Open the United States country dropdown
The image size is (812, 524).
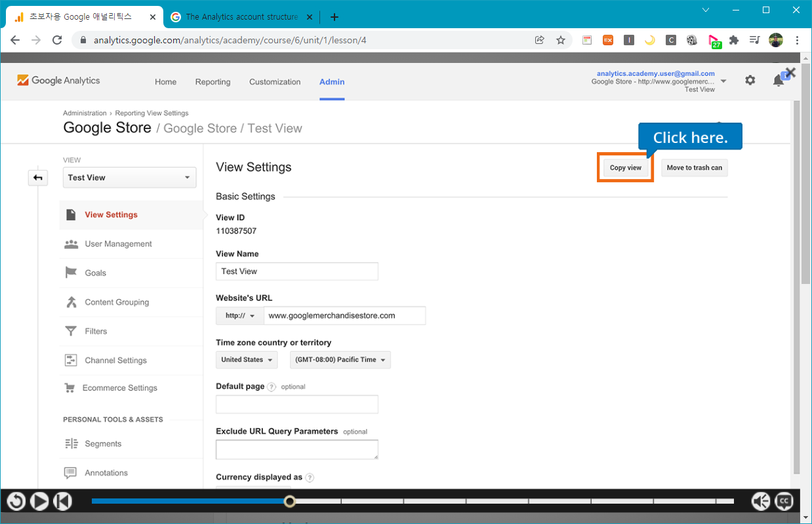(x=247, y=360)
